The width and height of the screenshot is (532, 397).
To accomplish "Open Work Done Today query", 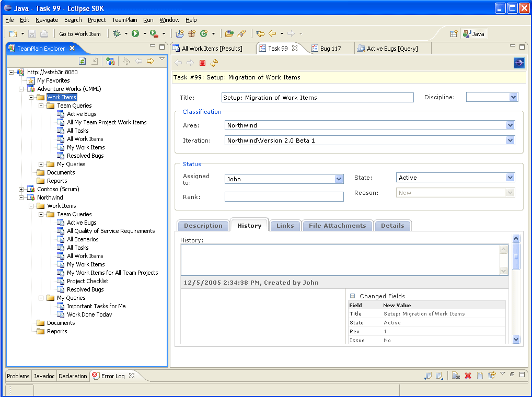I will (x=89, y=314).
